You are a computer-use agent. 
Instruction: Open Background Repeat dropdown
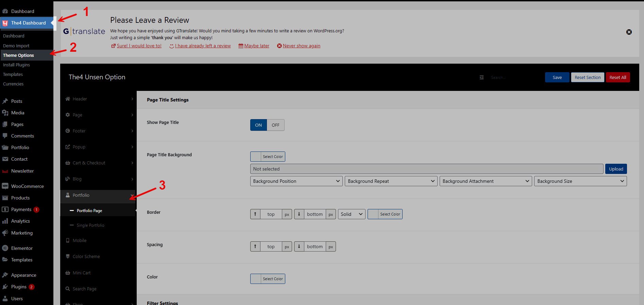pos(391,181)
